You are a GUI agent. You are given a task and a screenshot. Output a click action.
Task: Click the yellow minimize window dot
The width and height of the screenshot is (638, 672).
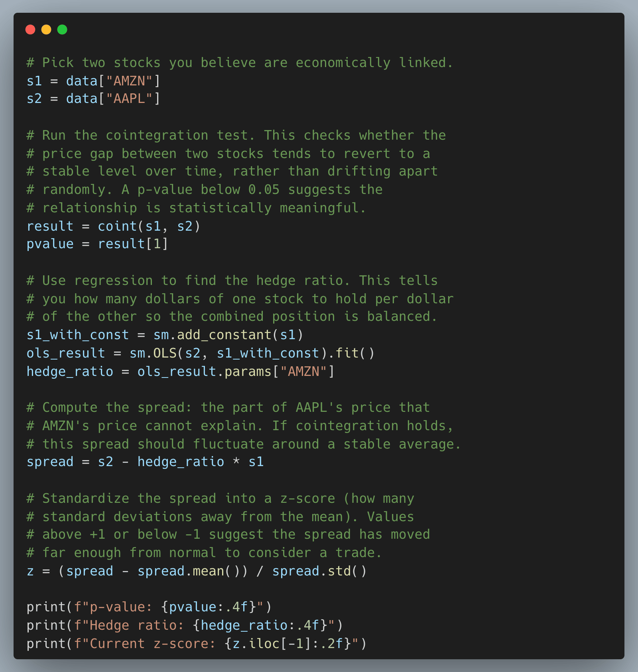pyautogui.click(x=46, y=30)
